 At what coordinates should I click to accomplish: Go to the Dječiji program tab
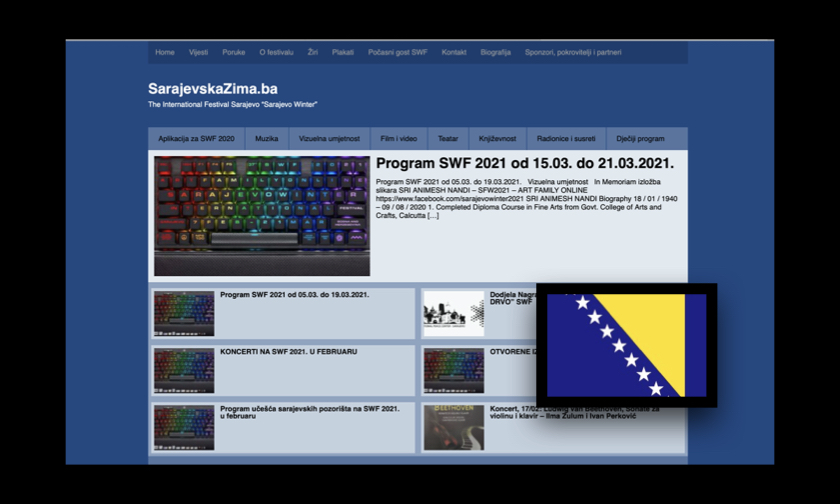640,139
